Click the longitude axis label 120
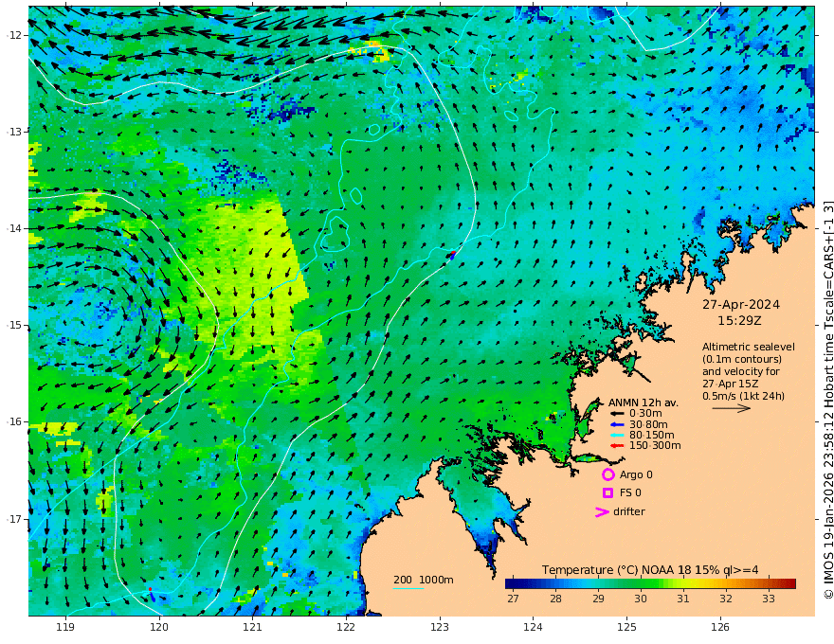Image resolution: width=834 pixels, height=644 pixels. [159, 628]
